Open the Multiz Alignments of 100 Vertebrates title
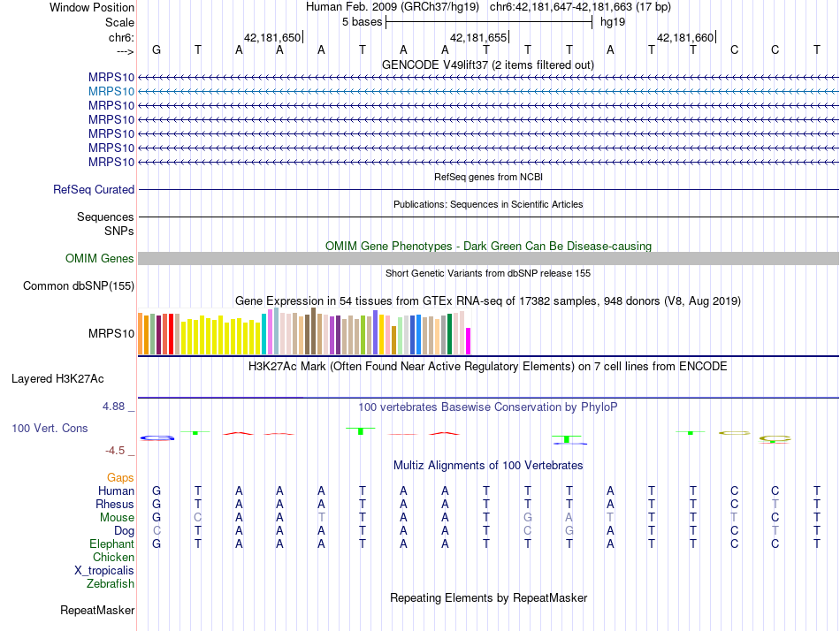The width and height of the screenshot is (840, 631). tap(488, 465)
